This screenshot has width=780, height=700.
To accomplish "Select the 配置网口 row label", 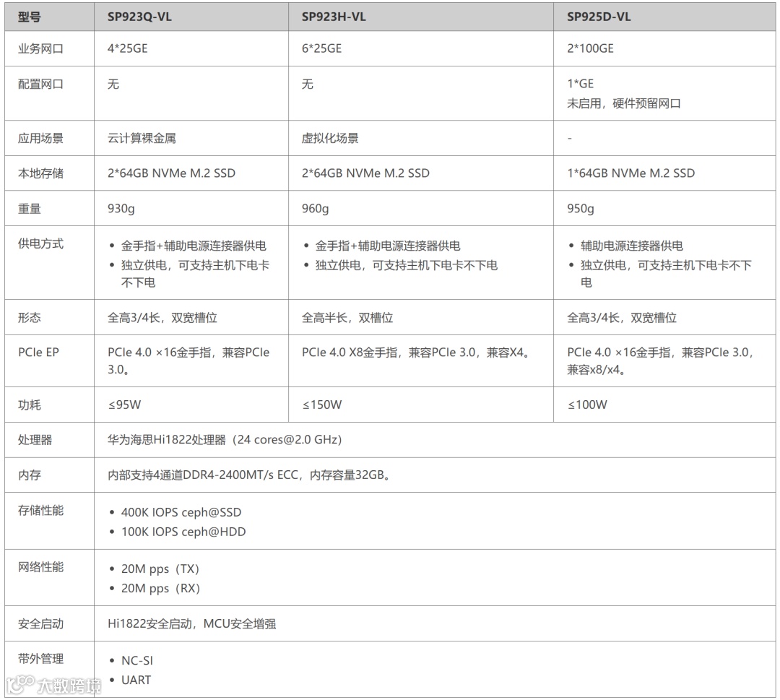I will pos(40,84).
